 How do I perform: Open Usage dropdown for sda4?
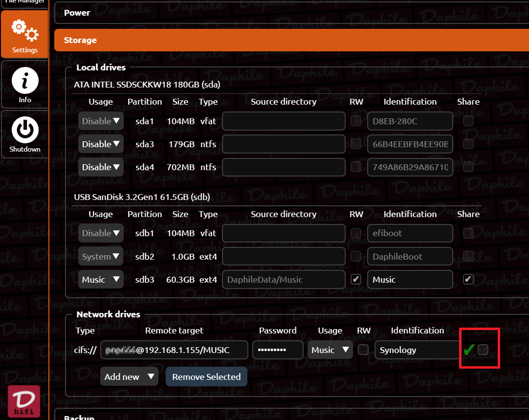coord(101,167)
